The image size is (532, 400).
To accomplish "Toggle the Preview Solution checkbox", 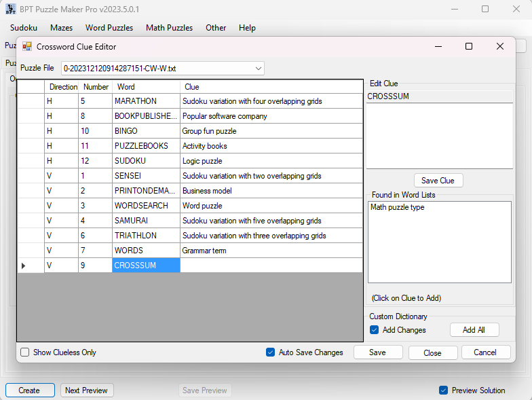I will [x=444, y=390].
